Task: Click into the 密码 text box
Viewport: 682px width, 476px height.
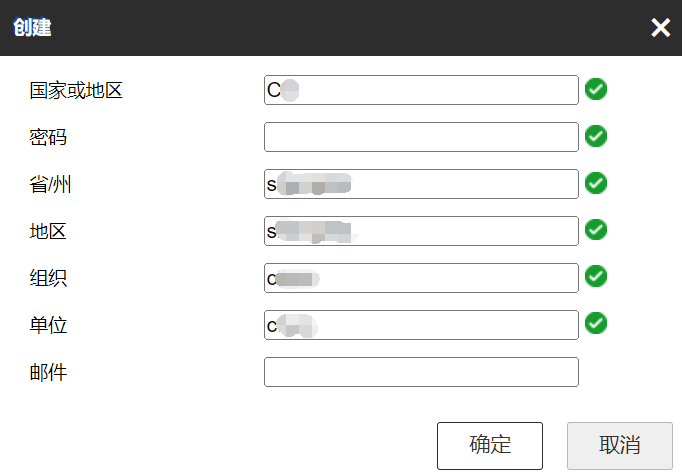Action: [421, 137]
